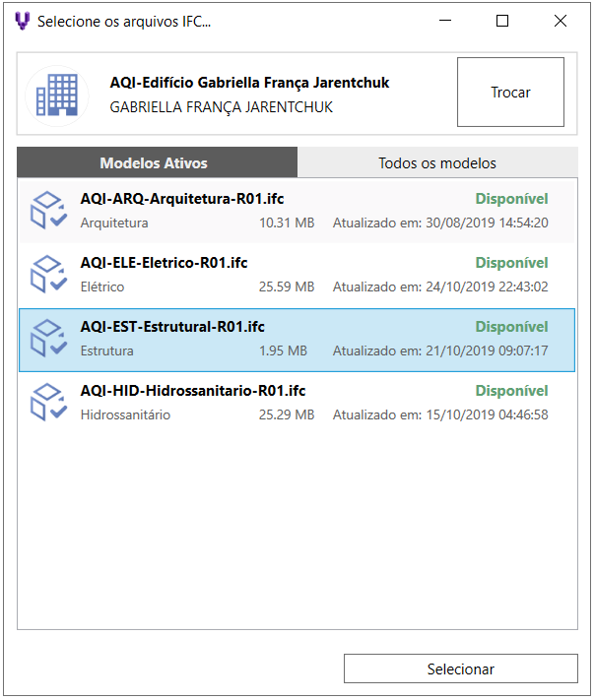Open the Todos os modelos tab
Image resolution: width=595 pixels, height=700 pixels.
point(437,162)
